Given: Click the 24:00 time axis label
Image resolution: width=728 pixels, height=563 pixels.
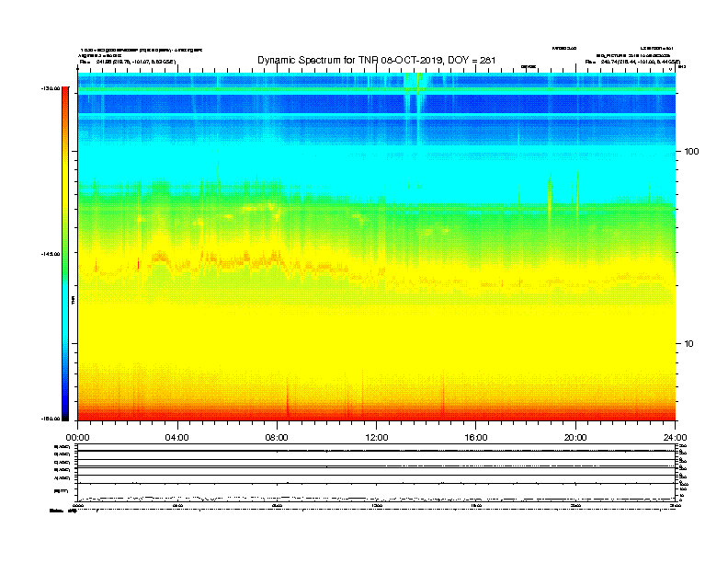Looking at the screenshot, I should coord(675,438).
